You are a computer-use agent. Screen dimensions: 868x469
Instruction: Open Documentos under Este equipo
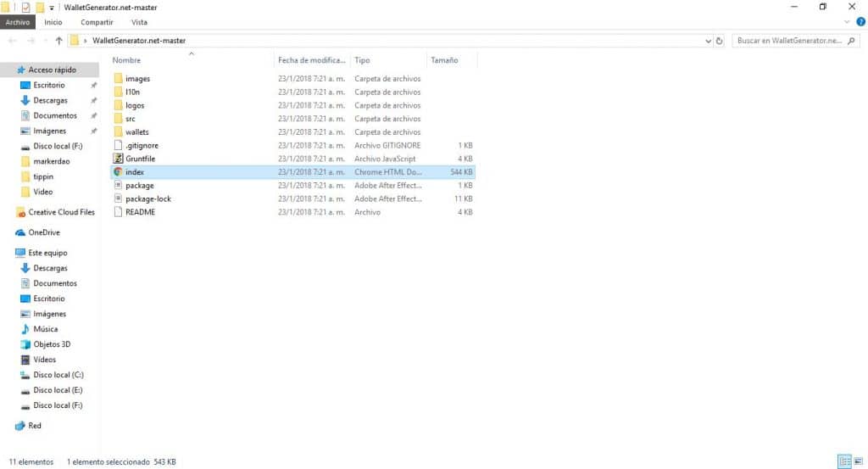point(55,283)
